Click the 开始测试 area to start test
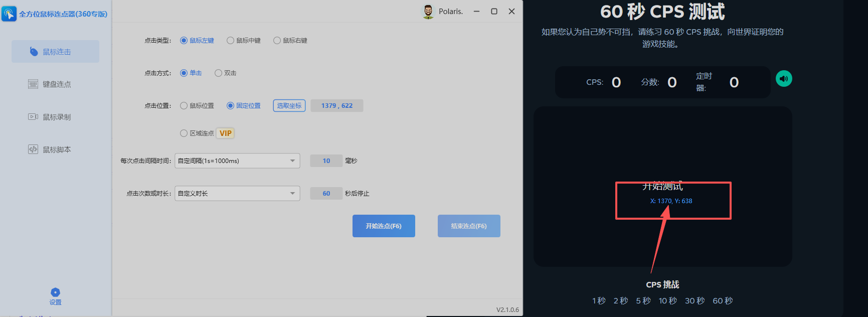Screen dimensions: 868x317 pyautogui.click(x=662, y=187)
